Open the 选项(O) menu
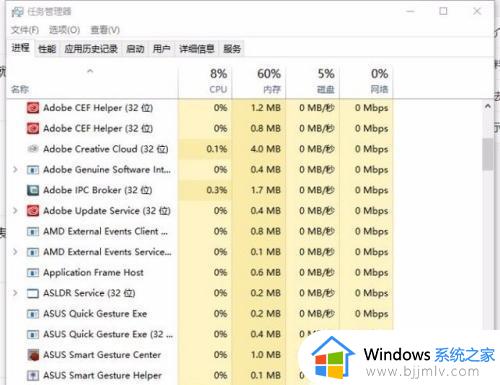Viewport: 500px width, 385px height. click(x=64, y=30)
